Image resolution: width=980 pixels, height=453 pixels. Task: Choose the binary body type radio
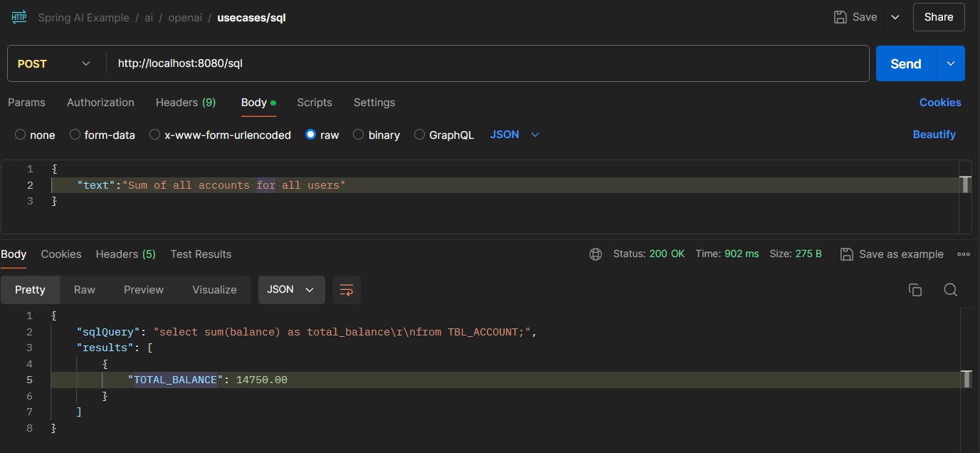359,135
